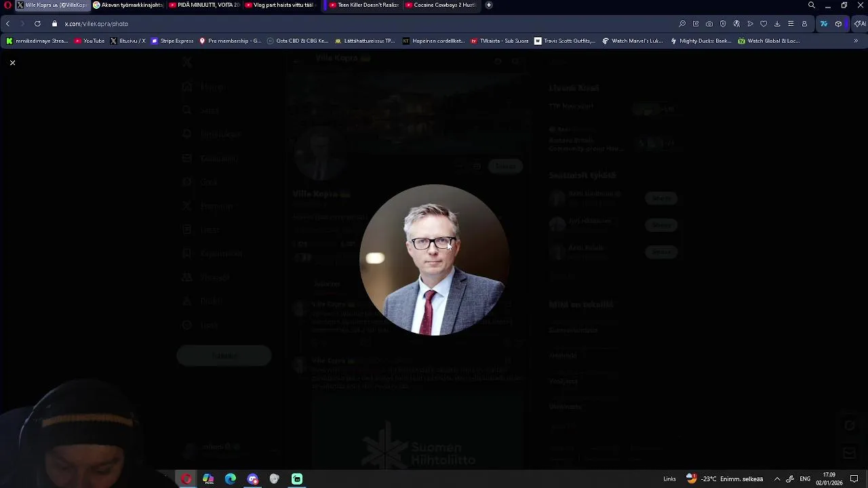Click the -23°C weather widget in taskbar
Viewport: 868px width, 488px height.
(725, 479)
